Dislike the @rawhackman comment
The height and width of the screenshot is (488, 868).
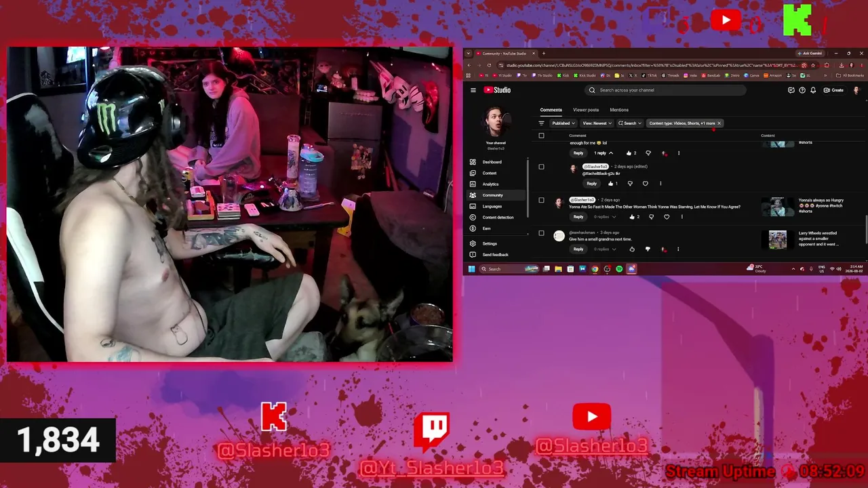point(648,249)
